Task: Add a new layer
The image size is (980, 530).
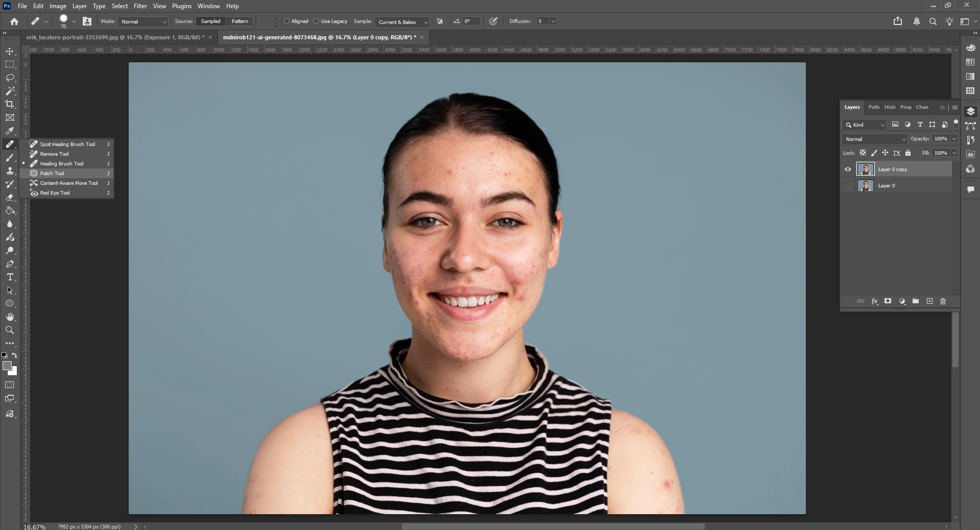Action: tap(929, 301)
